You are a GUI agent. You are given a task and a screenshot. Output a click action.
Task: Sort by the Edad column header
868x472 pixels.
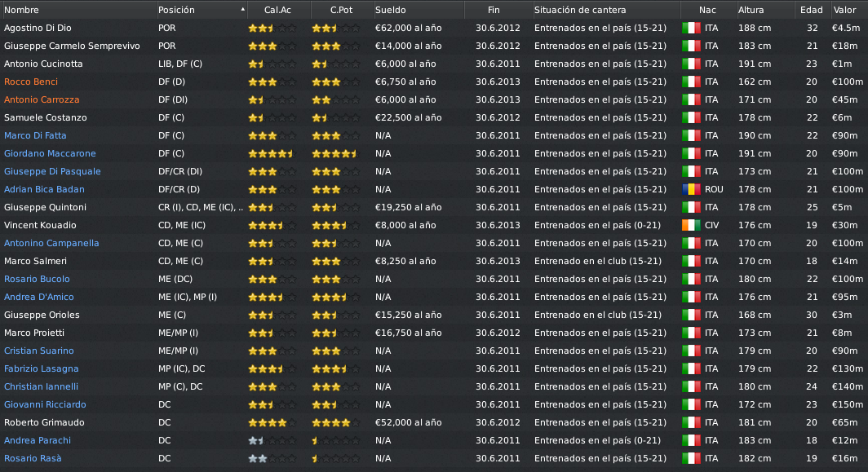(811, 10)
